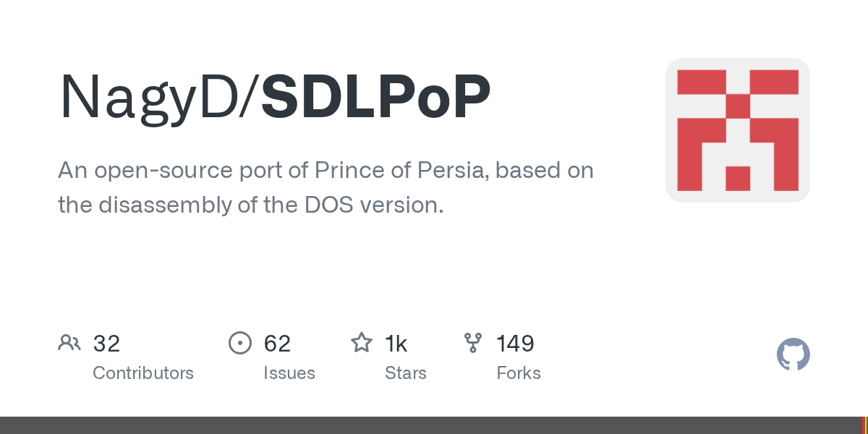Click the contributor count 32
The height and width of the screenshot is (434, 868).
[106, 344]
